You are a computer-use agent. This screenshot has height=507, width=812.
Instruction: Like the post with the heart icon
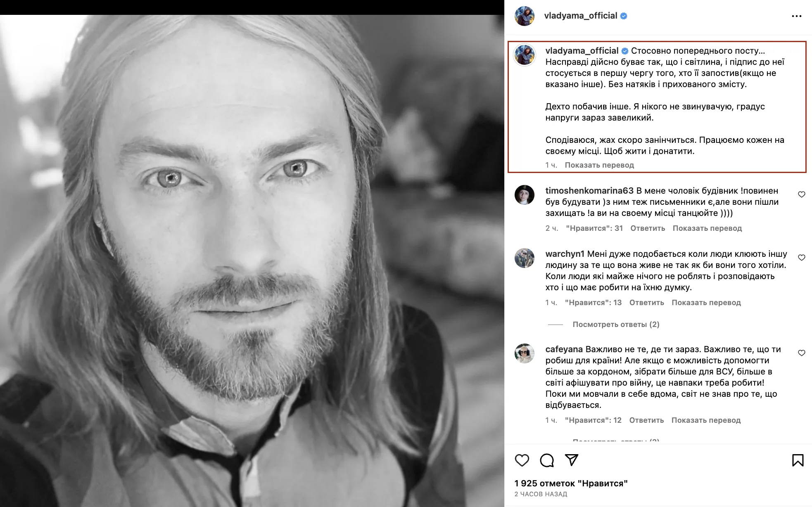point(522,460)
